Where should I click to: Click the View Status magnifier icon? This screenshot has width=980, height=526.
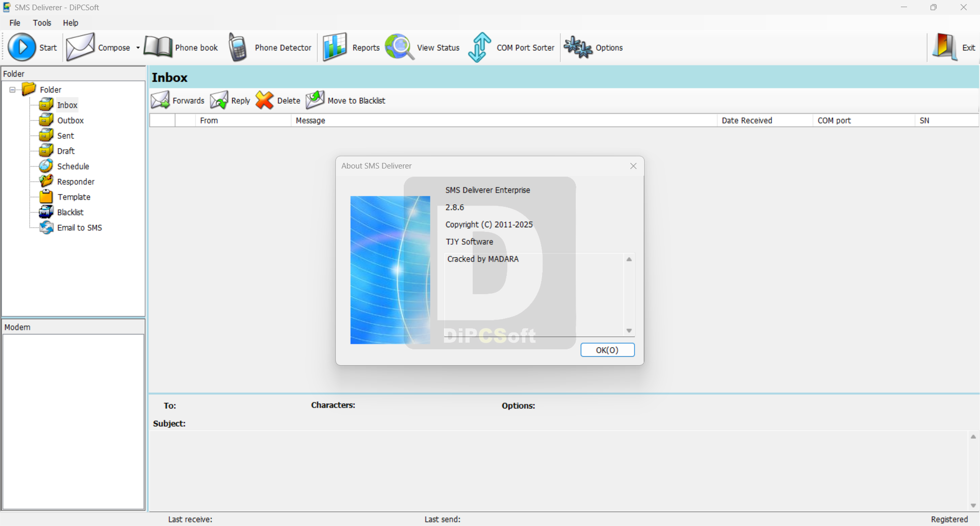400,47
